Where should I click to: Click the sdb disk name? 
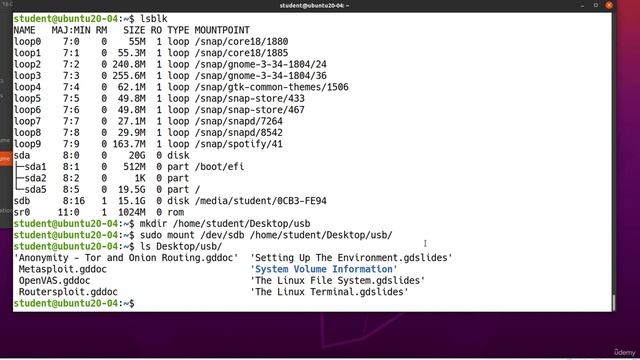point(22,201)
